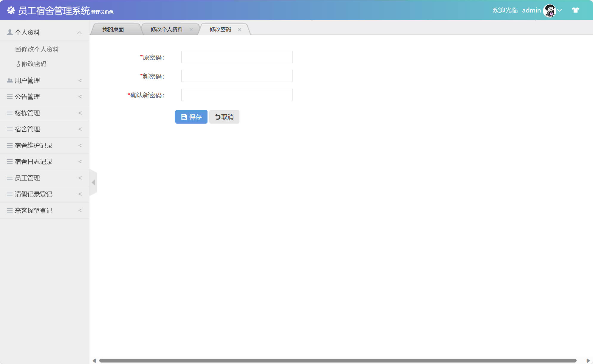Click the gear logo beside system title

point(11,10)
